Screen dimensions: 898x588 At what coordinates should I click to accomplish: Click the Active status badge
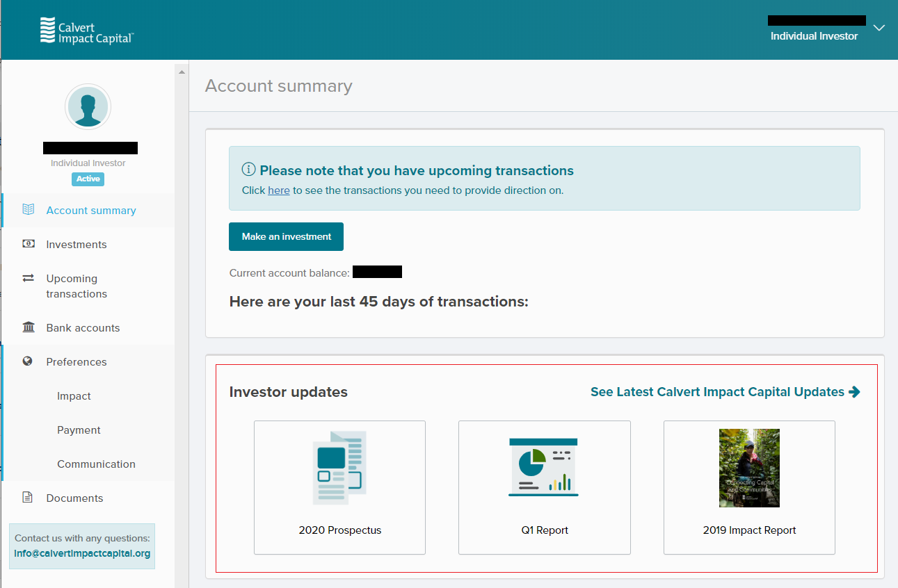point(88,179)
